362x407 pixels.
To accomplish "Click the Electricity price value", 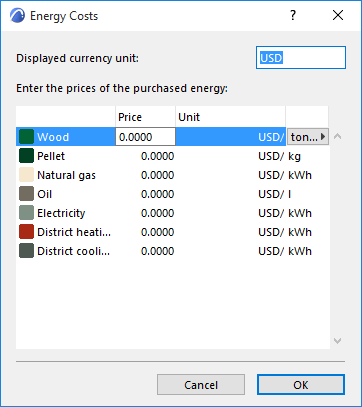I will pyautogui.click(x=157, y=213).
